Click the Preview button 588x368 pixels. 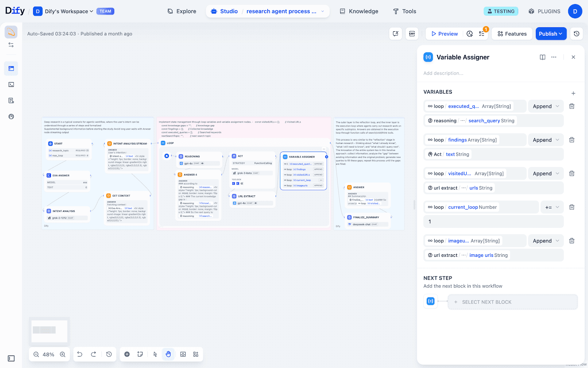point(444,34)
